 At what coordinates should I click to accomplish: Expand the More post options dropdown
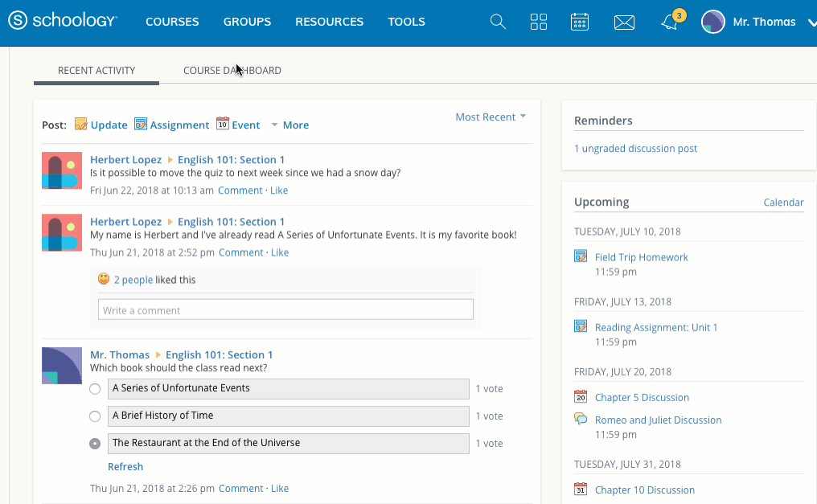pos(289,125)
